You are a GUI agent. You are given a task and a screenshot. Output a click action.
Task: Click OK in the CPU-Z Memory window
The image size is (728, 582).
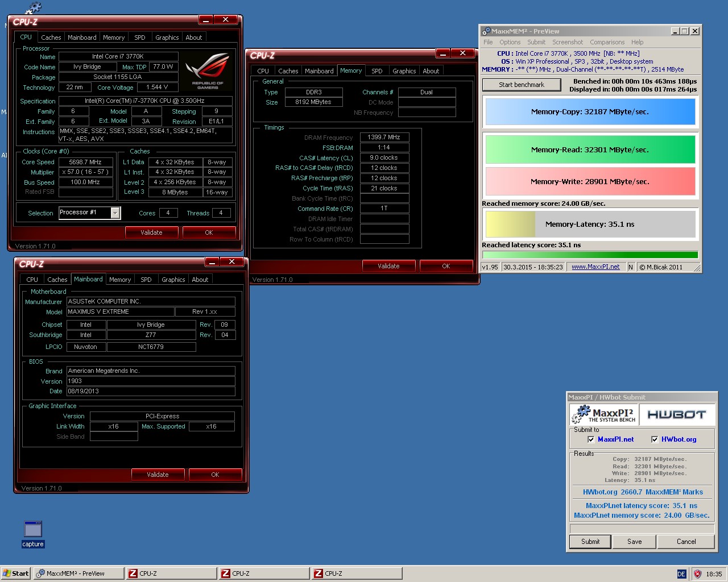446,266
